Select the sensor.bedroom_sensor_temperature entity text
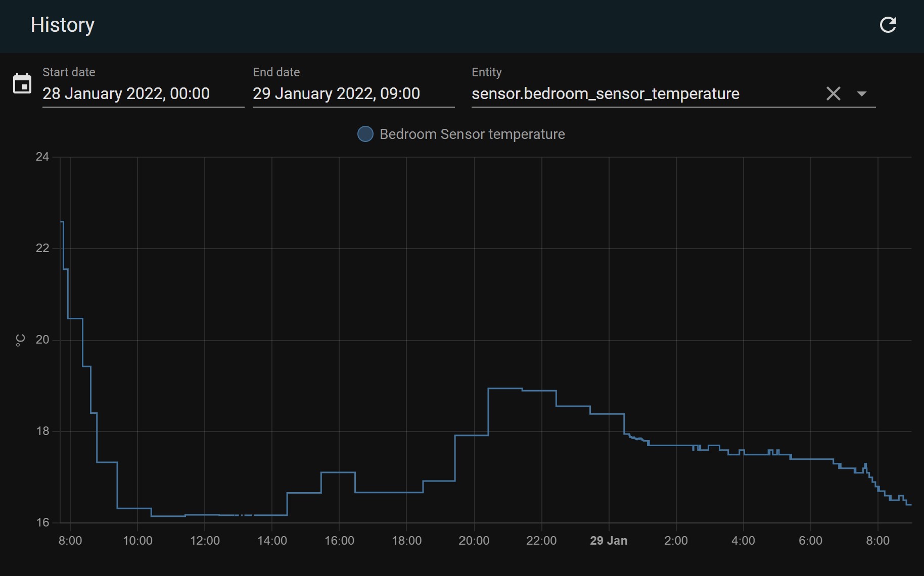 coord(605,93)
